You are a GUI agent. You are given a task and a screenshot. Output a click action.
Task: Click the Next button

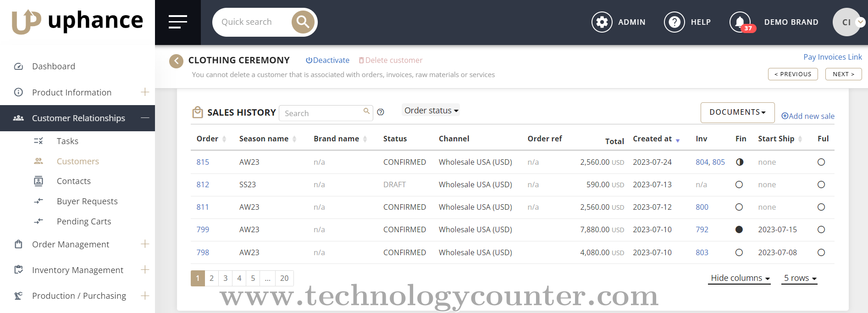point(844,74)
